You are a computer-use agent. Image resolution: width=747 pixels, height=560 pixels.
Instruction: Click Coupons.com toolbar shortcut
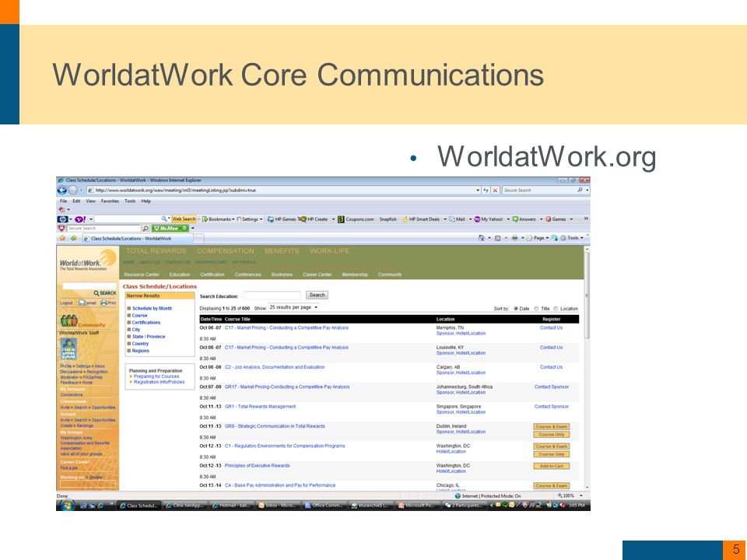[x=356, y=219]
